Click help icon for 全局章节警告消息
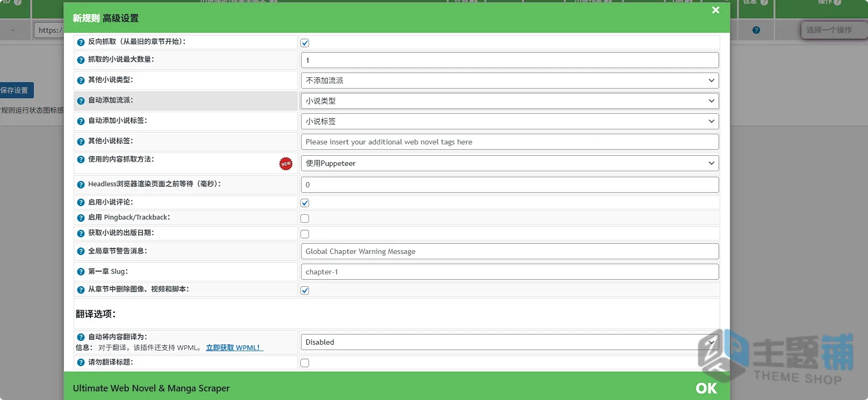The image size is (868, 400). (81, 251)
